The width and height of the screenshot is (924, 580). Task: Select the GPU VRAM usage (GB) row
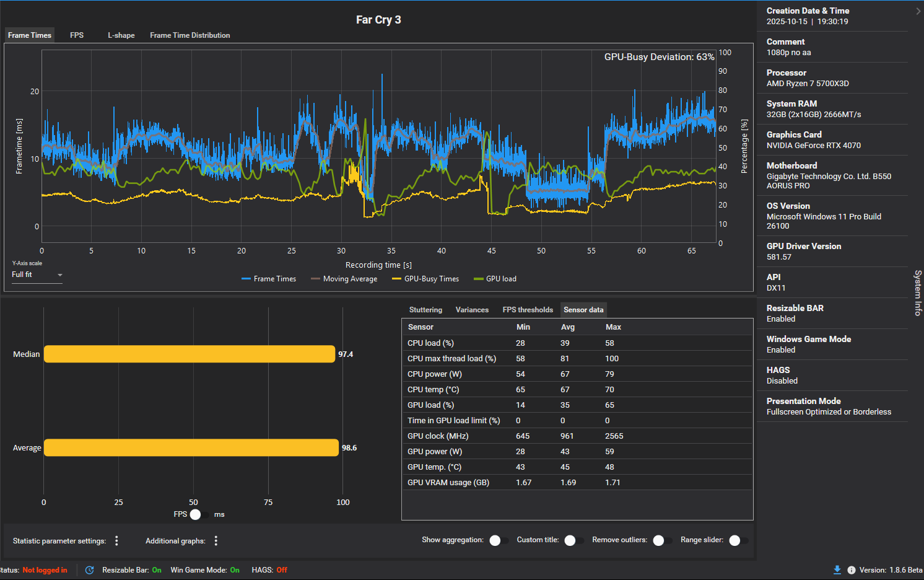577,483
